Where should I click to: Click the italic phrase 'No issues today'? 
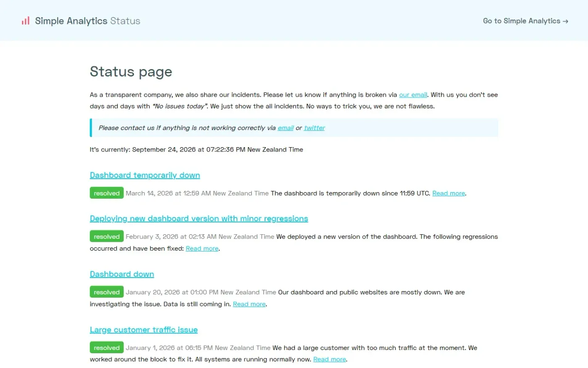pos(179,106)
